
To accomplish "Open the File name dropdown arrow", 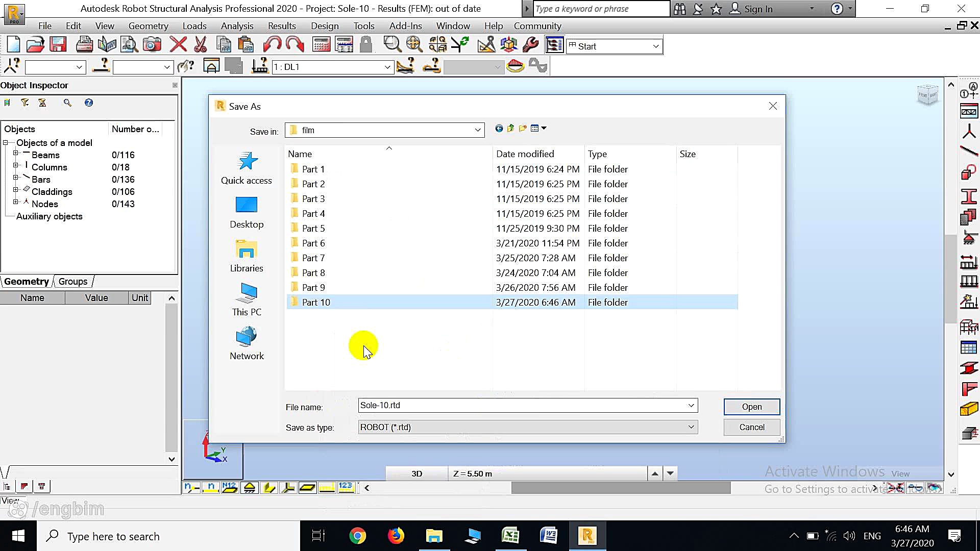I will (x=691, y=406).
